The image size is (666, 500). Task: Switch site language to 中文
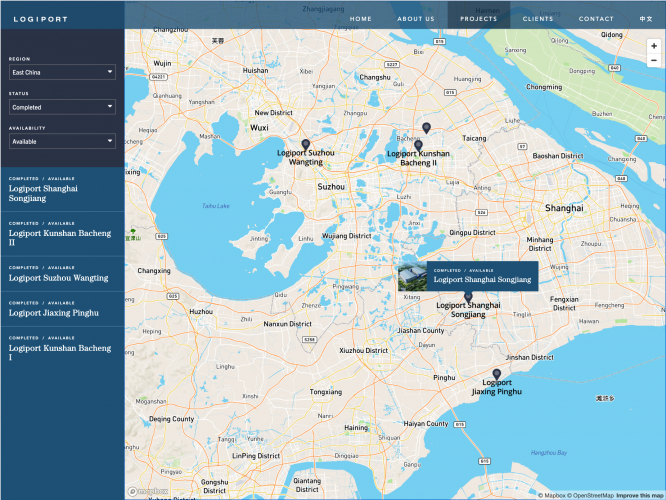click(646, 19)
